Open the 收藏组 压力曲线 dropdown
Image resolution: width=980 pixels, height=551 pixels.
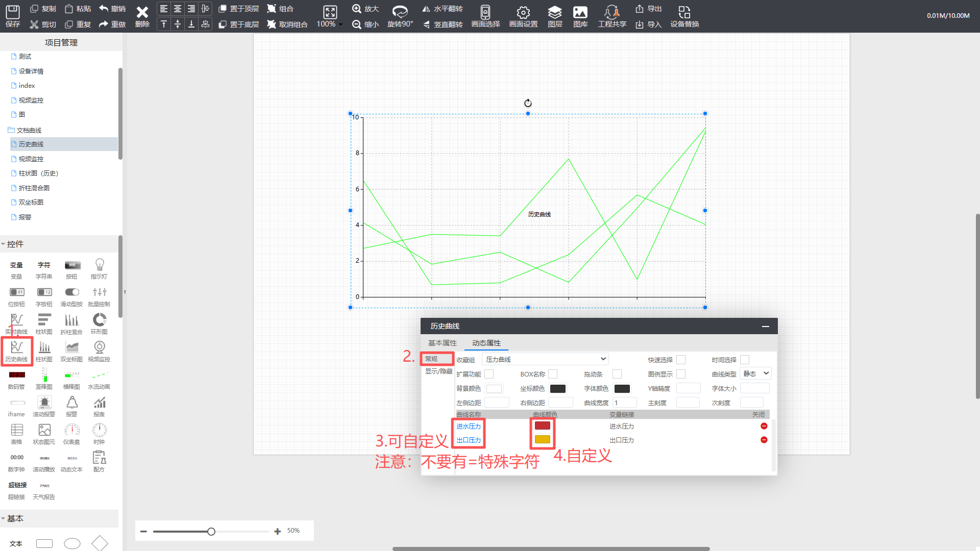click(545, 359)
